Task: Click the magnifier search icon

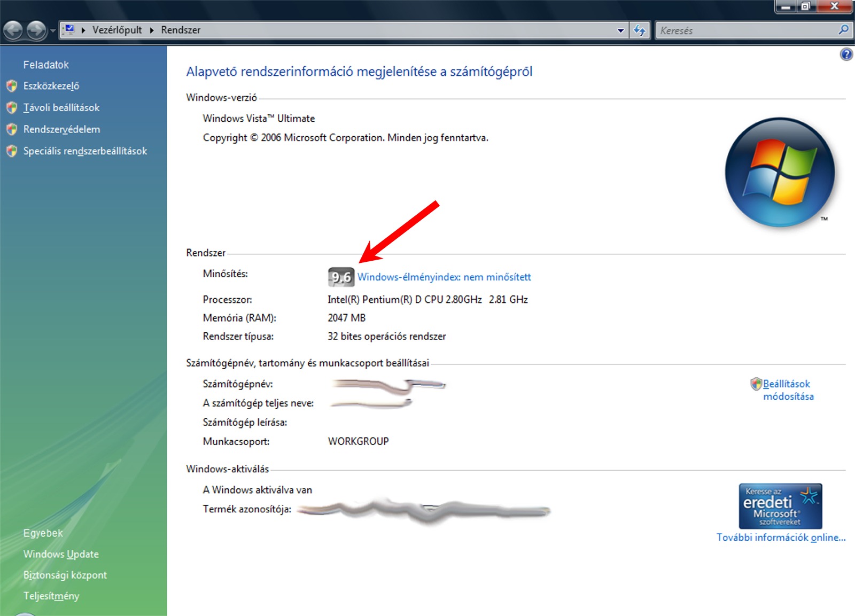Action: tap(844, 30)
